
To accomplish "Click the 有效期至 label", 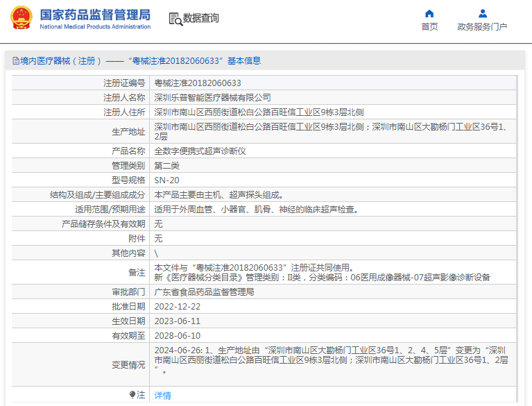I will 128,336.
